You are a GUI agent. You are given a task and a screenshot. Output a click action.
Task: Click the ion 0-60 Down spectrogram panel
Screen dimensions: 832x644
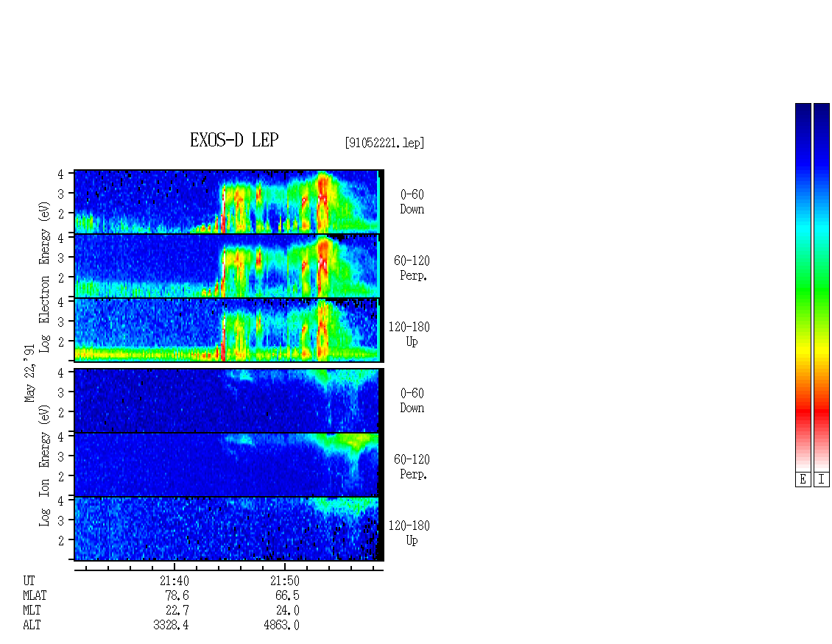click(x=228, y=400)
